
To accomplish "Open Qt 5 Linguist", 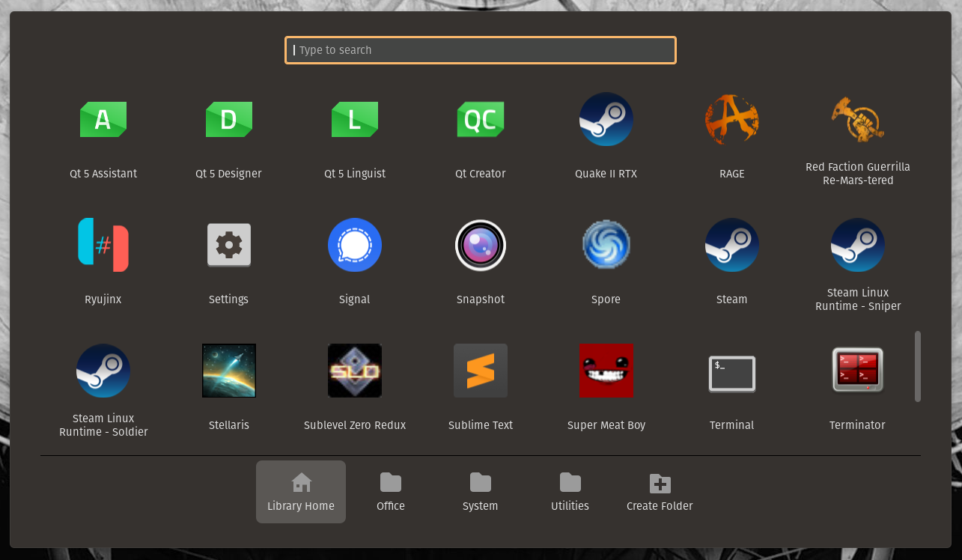I will tap(355, 120).
